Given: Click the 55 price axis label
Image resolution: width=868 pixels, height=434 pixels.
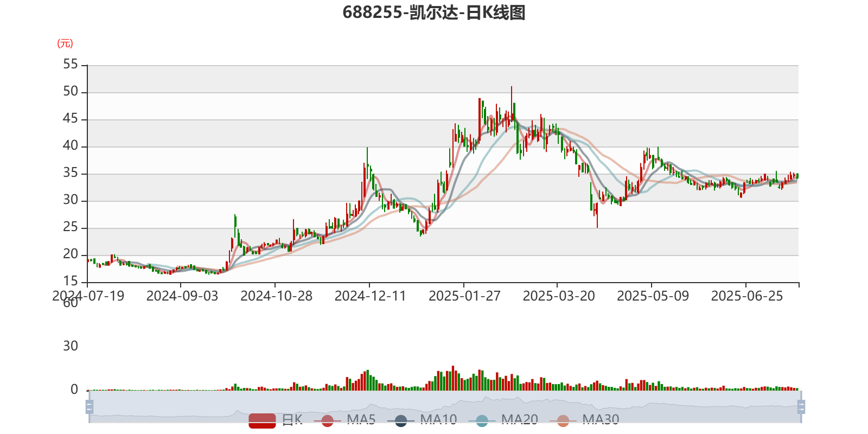Looking at the screenshot, I should (71, 65).
